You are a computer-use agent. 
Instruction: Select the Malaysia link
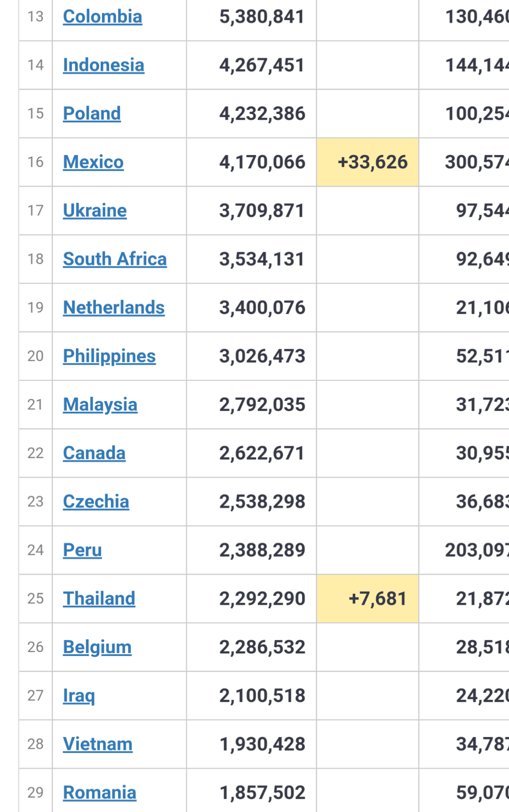(100, 405)
